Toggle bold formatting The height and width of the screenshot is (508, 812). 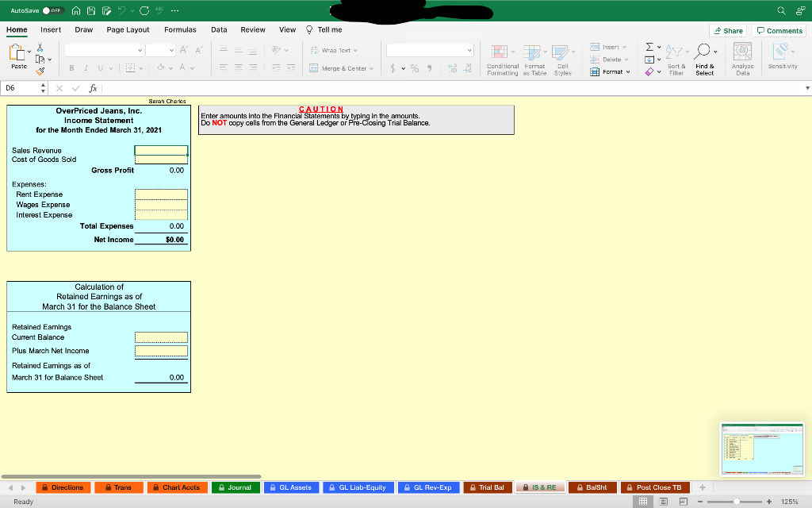pos(72,67)
